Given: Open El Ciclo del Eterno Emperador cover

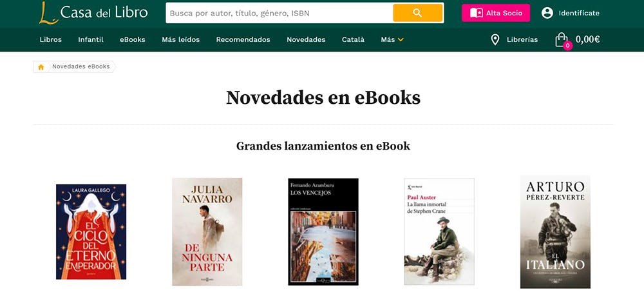Looking at the screenshot, I should coord(91,232).
